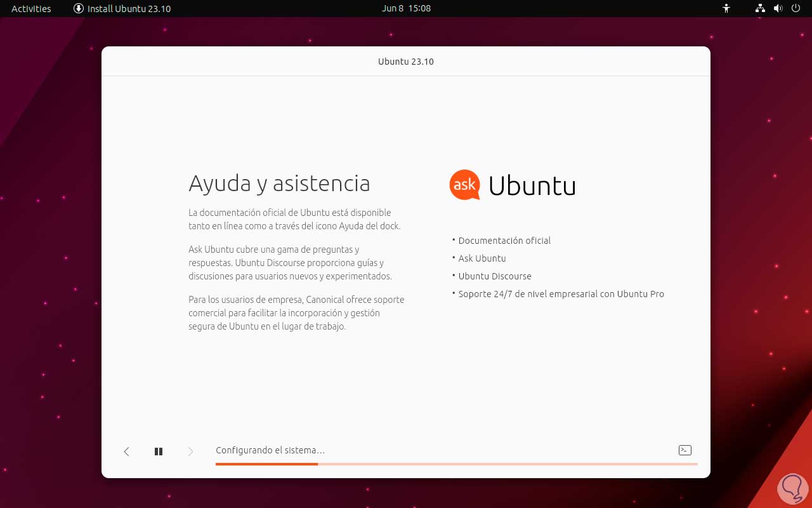Image resolution: width=812 pixels, height=508 pixels.
Task: Open the clock showing Jun 8 15:08
Action: point(407,8)
